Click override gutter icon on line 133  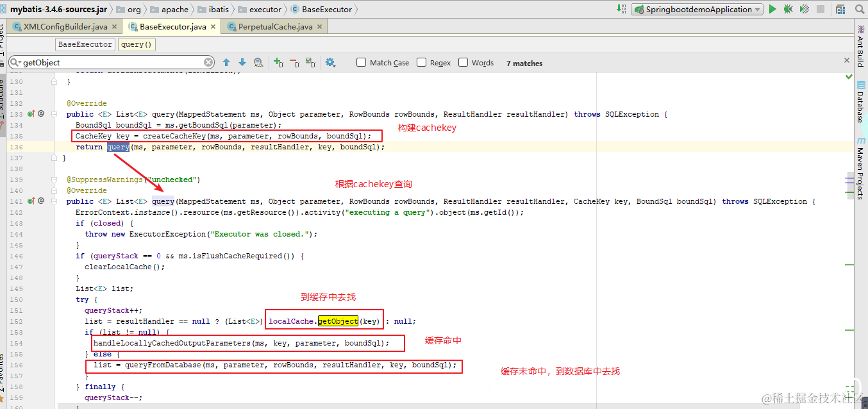tap(31, 113)
